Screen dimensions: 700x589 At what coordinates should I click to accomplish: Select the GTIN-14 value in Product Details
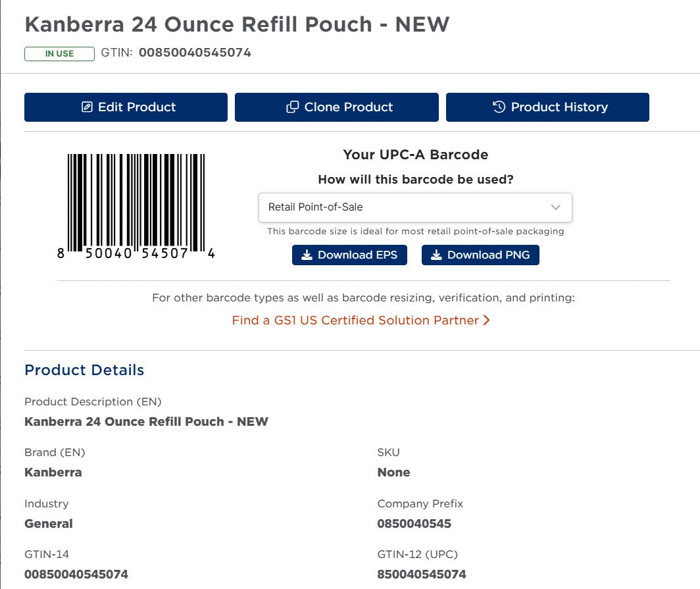[x=76, y=575]
